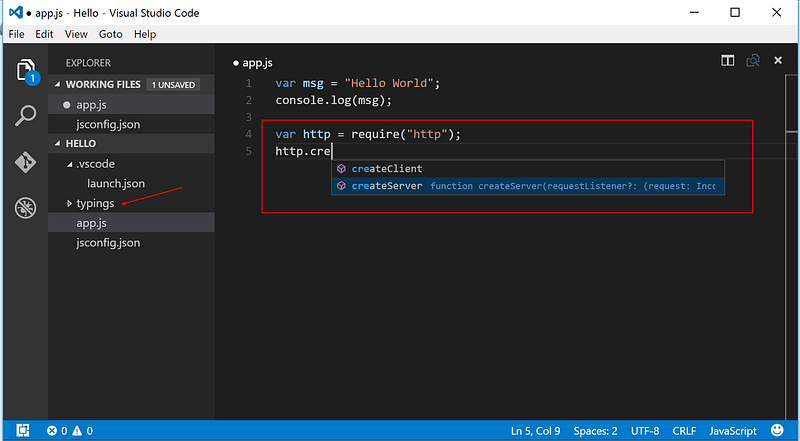
Task: Maximize the VS Code window
Action: point(735,13)
